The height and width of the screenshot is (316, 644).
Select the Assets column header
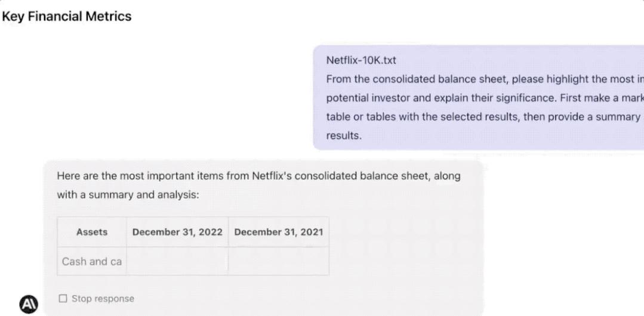pyautogui.click(x=92, y=232)
